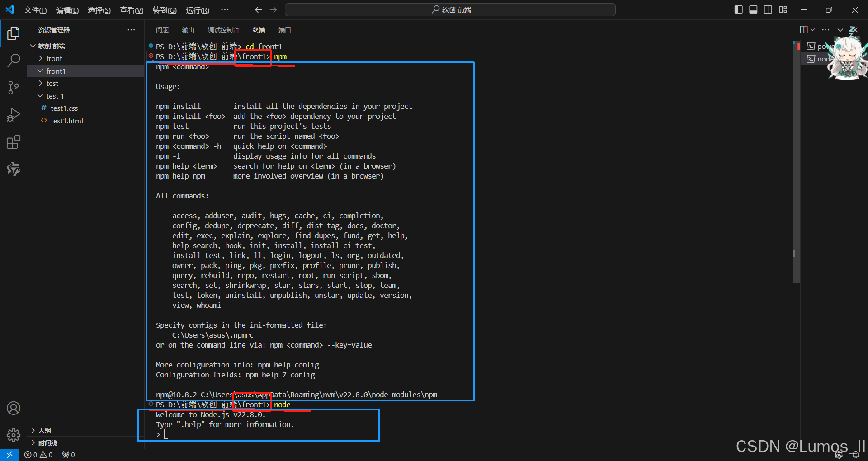The width and height of the screenshot is (868, 461).
Task: Open the 查看(V) menu
Action: (132, 10)
